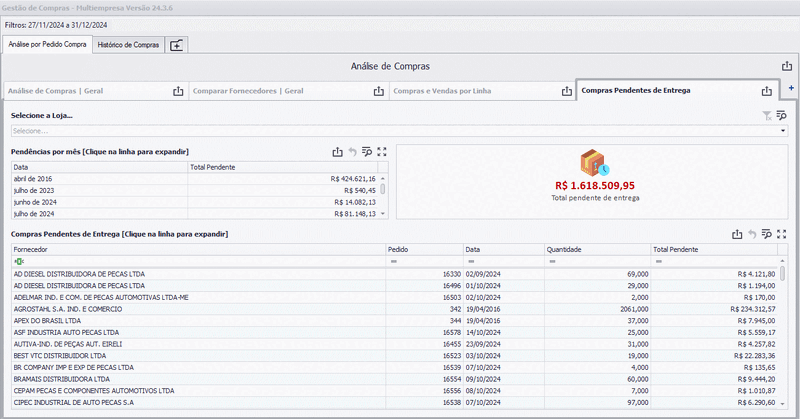Select BRAMAIS DISTRIBUIDORA LTDA row
This screenshot has height=419, width=800.
click(394, 379)
